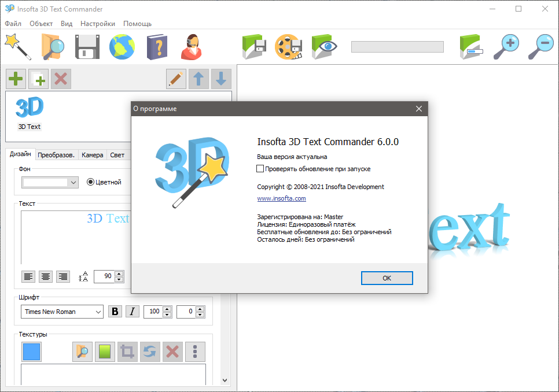Increase the font spacing value 0

(x=200, y=309)
